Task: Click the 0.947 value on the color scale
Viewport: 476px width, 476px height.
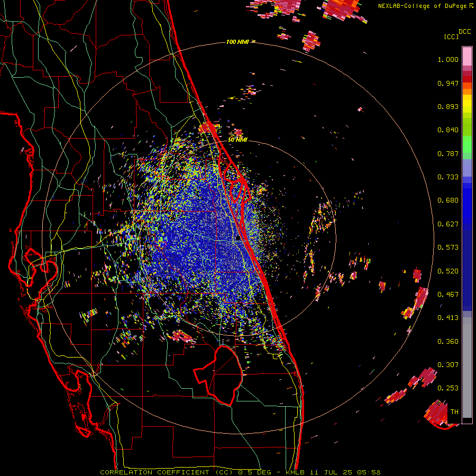Action: [448, 83]
